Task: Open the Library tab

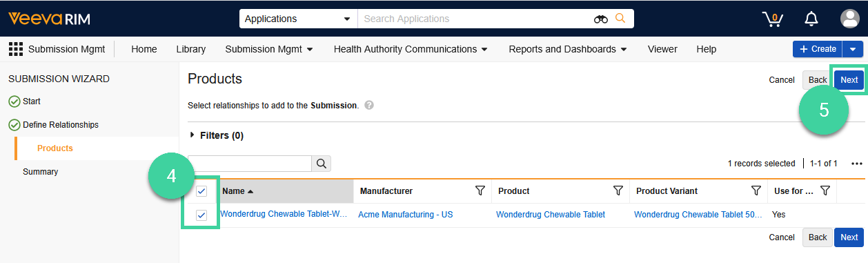Action: pyautogui.click(x=191, y=49)
